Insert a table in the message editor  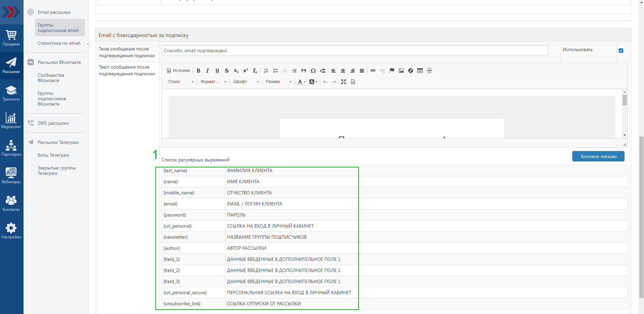(420, 71)
